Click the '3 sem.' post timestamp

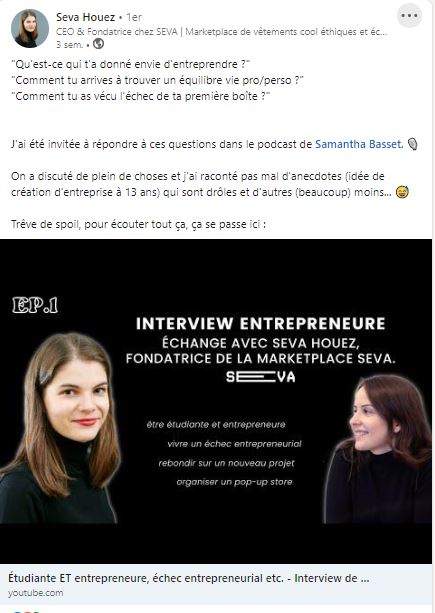(70, 45)
